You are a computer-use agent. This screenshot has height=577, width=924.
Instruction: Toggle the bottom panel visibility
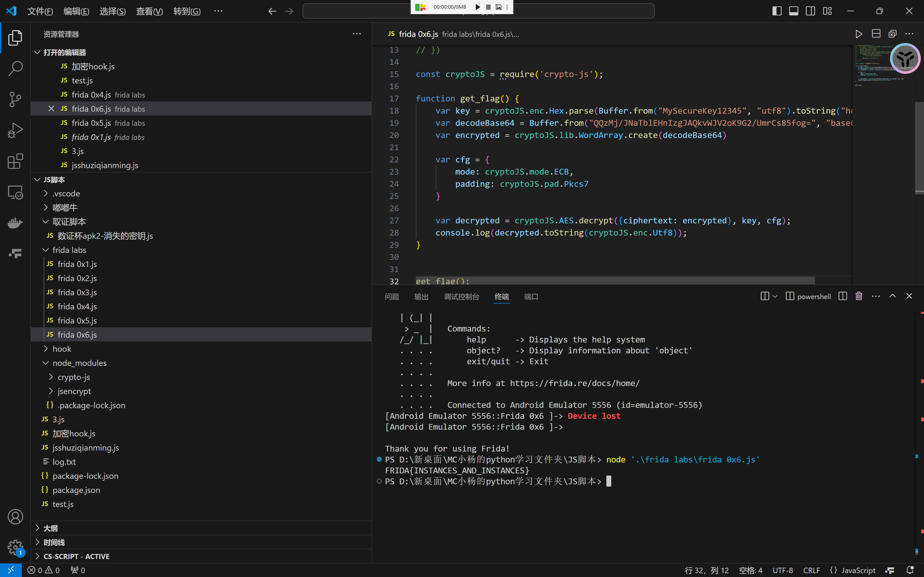(793, 11)
